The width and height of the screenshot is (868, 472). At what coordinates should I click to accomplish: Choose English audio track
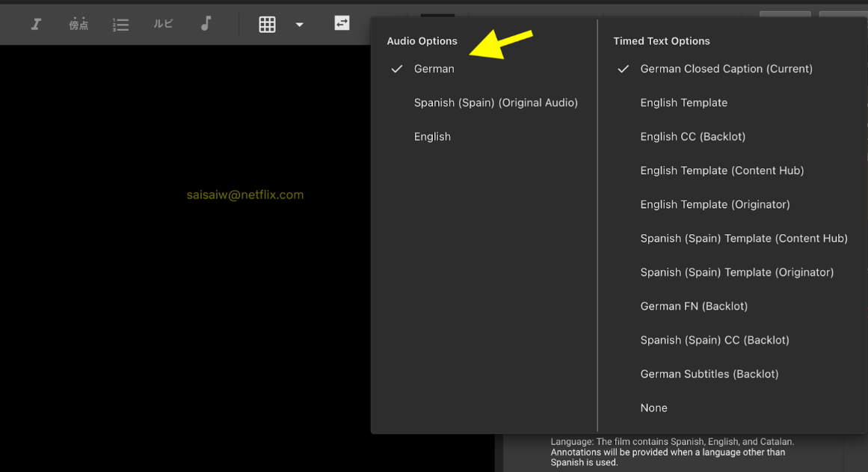click(x=432, y=137)
